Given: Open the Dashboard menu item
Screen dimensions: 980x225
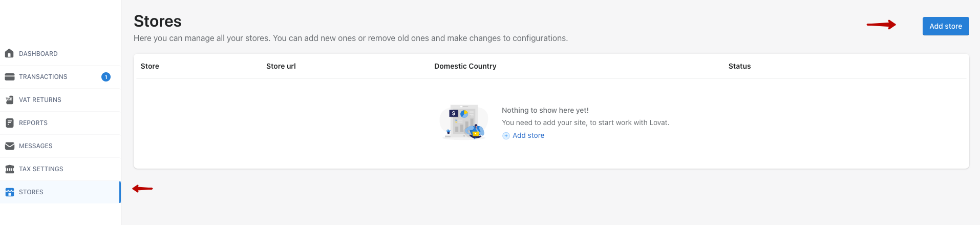Looking at the screenshot, I should coord(60,54).
